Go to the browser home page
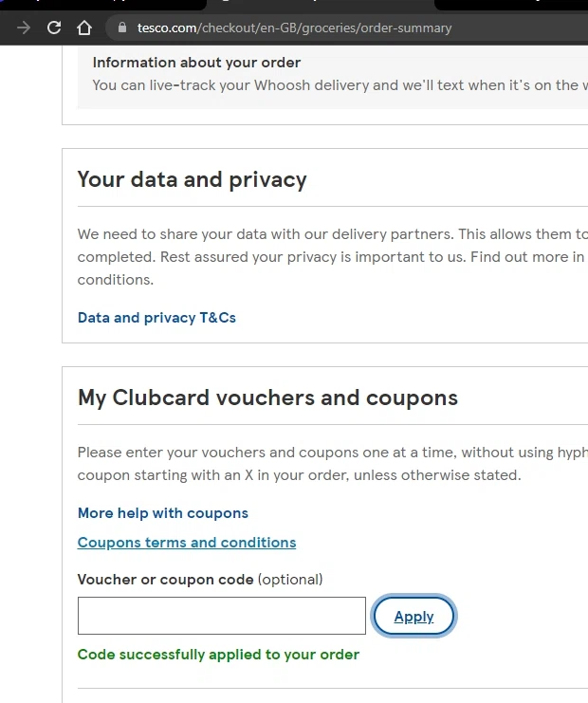This screenshot has width=588, height=703. pos(84,28)
